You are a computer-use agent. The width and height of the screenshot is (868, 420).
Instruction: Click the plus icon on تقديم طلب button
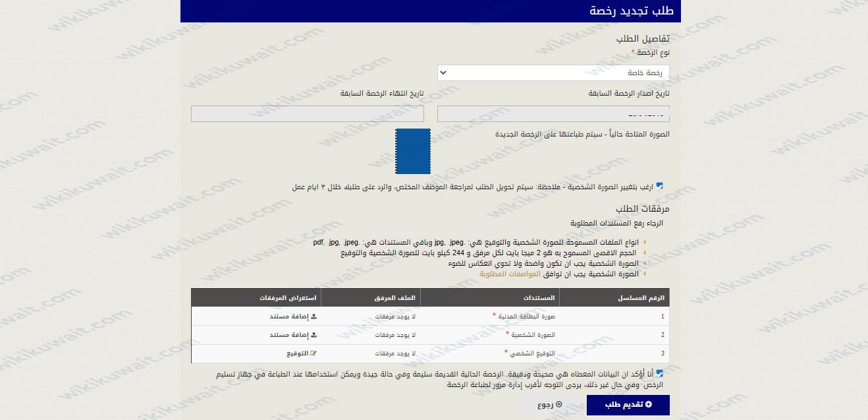click(649, 404)
